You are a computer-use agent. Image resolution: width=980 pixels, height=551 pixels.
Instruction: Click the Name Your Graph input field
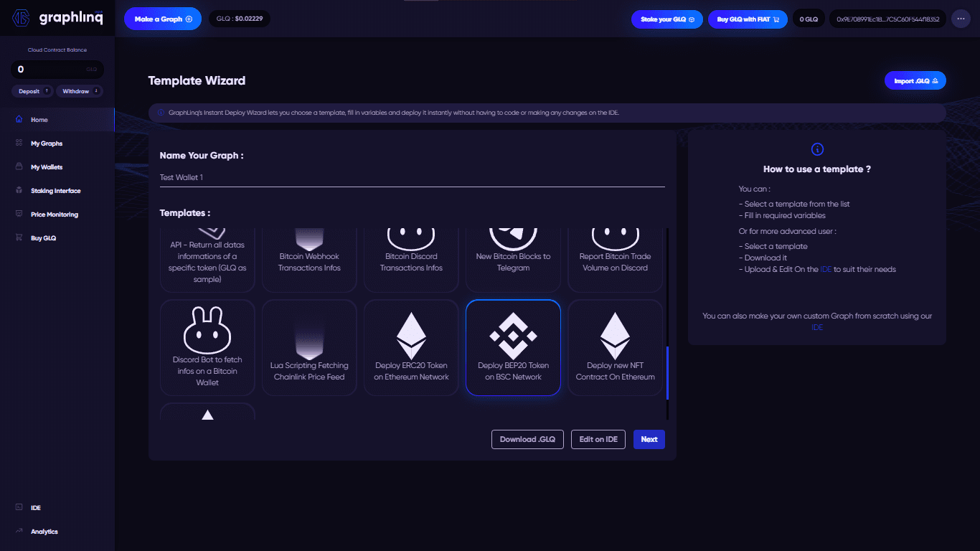point(412,177)
